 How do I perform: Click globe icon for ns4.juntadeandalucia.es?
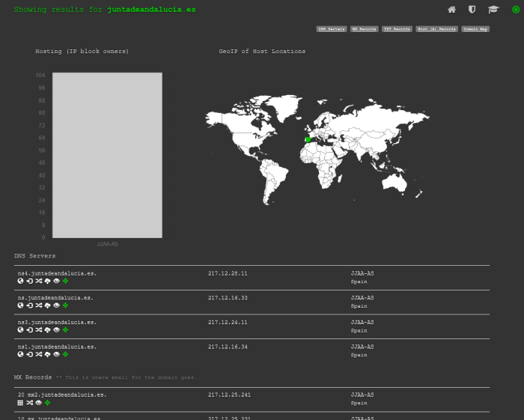[x=20, y=281]
